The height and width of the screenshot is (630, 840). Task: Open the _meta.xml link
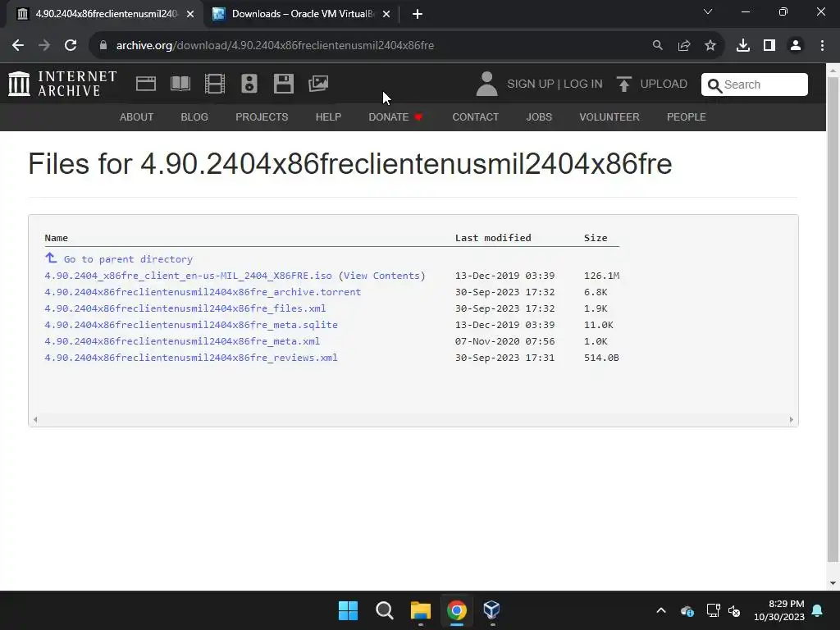point(182,341)
